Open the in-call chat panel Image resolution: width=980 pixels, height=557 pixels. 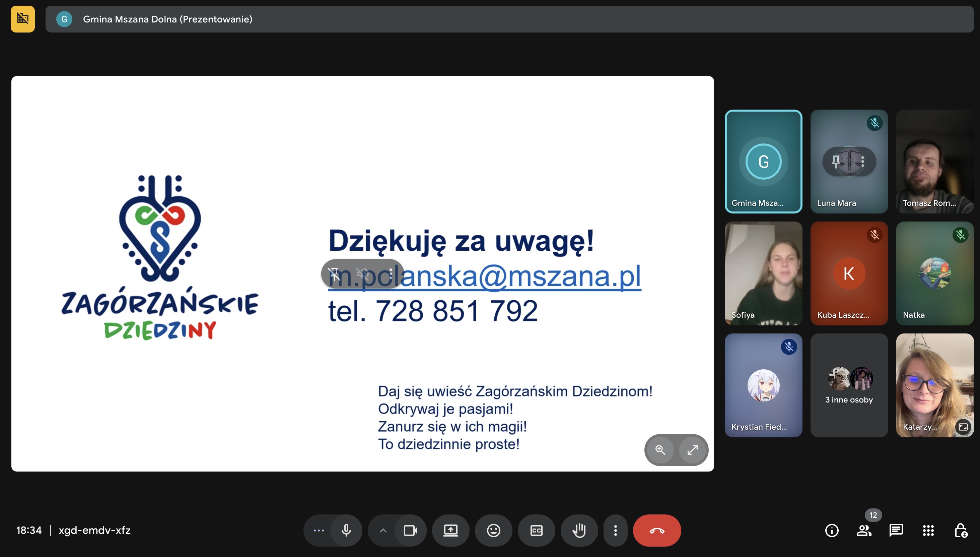(x=896, y=530)
